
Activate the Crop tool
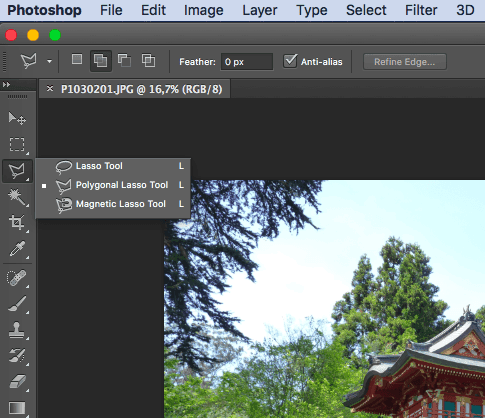(17, 222)
